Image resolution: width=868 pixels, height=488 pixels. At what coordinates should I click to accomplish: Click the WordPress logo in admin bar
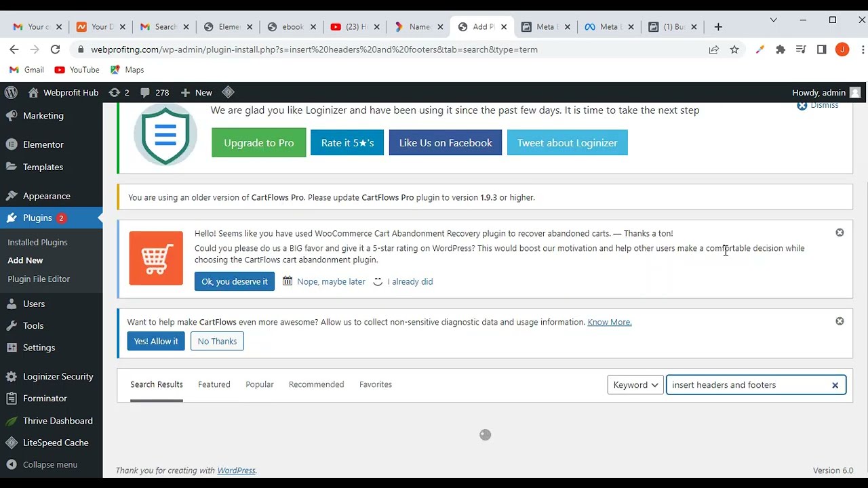tap(11, 92)
